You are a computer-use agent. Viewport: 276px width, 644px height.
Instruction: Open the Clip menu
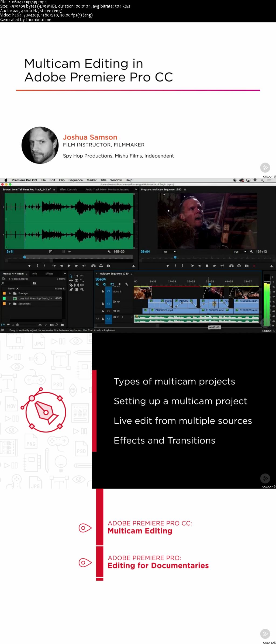point(62,180)
